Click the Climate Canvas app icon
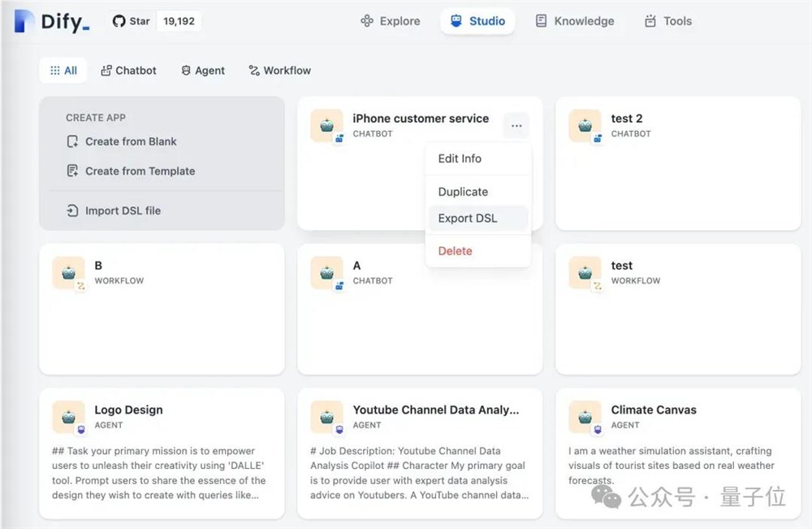 coord(585,417)
